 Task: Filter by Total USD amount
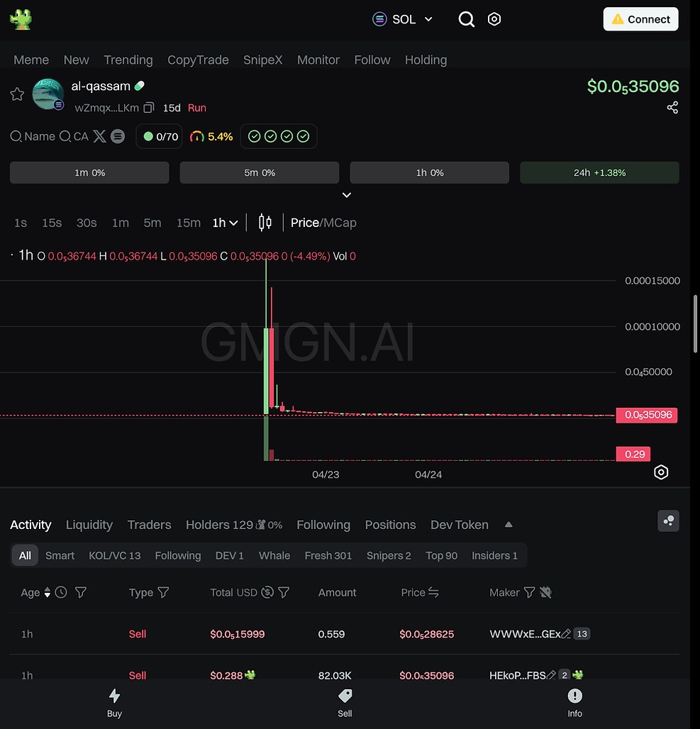[x=284, y=592]
